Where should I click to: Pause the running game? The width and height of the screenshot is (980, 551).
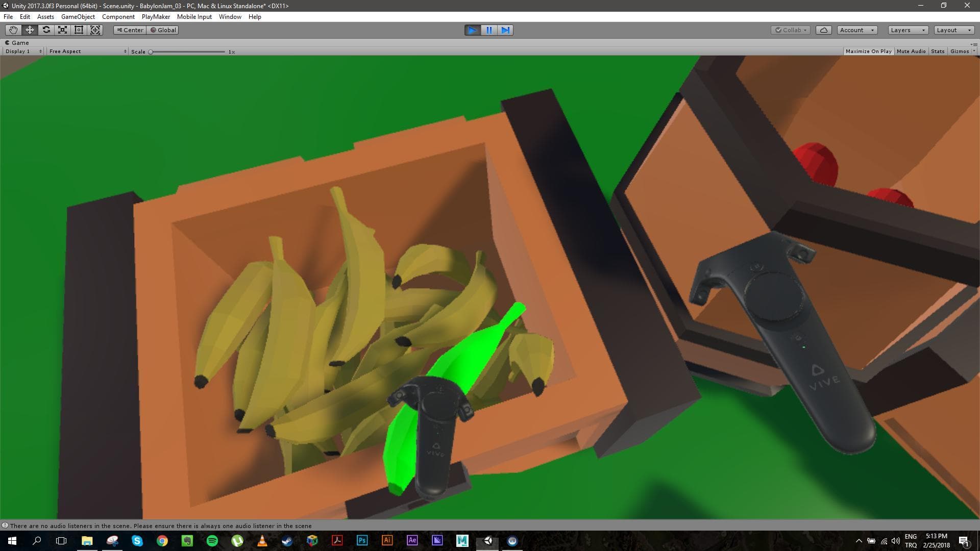click(x=489, y=30)
